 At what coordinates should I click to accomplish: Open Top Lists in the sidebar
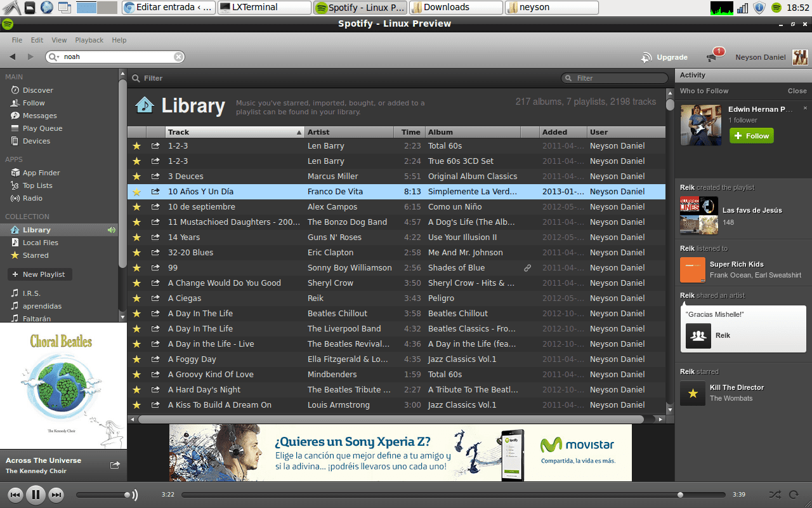(x=37, y=185)
